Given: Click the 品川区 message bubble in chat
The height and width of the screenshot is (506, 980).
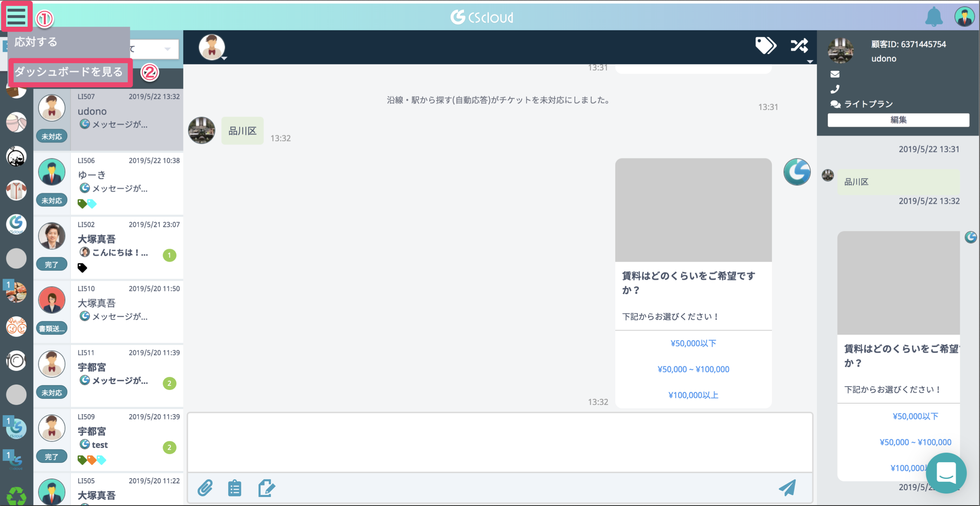Looking at the screenshot, I should (242, 131).
